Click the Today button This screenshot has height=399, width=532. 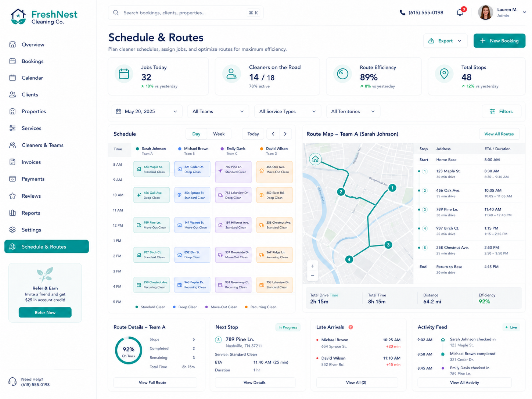point(253,134)
